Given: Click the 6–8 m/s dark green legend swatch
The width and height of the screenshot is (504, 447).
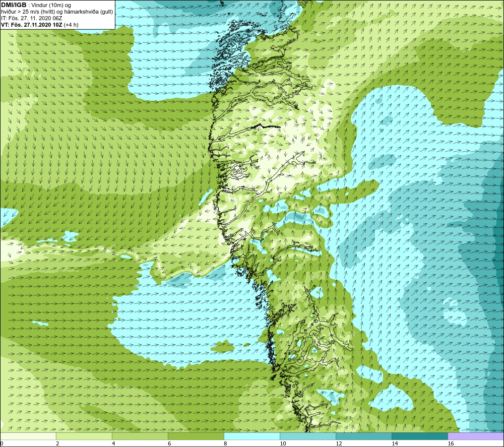Looking at the screenshot, I should 196,436.
